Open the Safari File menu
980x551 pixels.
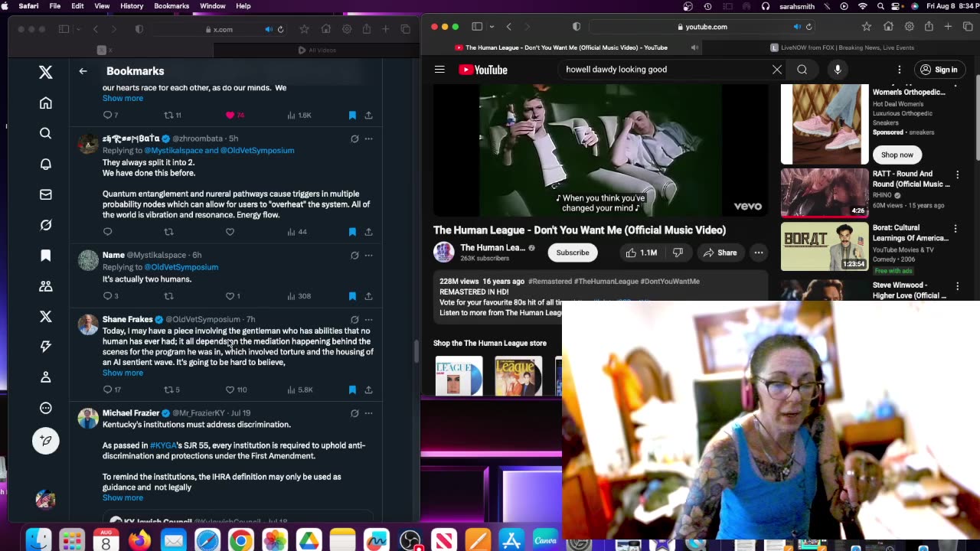[55, 6]
